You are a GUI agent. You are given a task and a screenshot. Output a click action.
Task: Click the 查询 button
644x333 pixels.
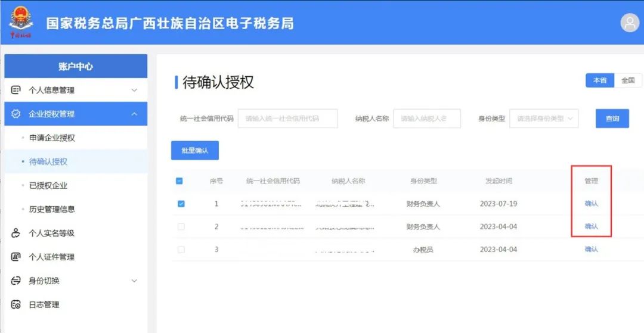(612, 119)
